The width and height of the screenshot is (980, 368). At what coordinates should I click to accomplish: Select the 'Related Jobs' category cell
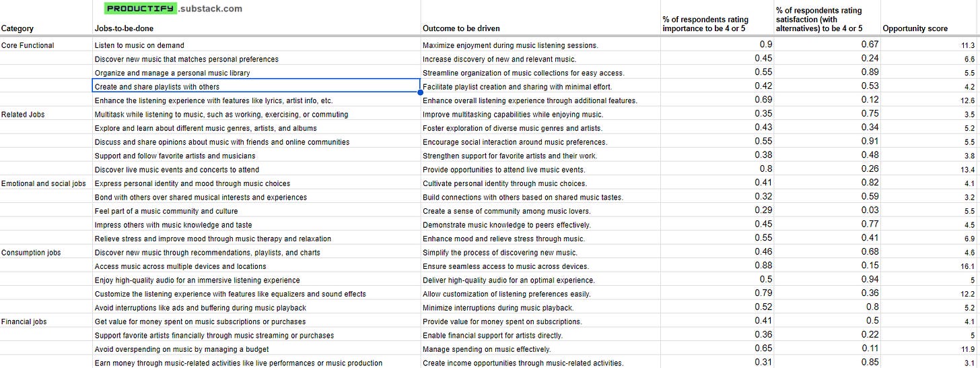pyautogui.click(x=46, y=115)
